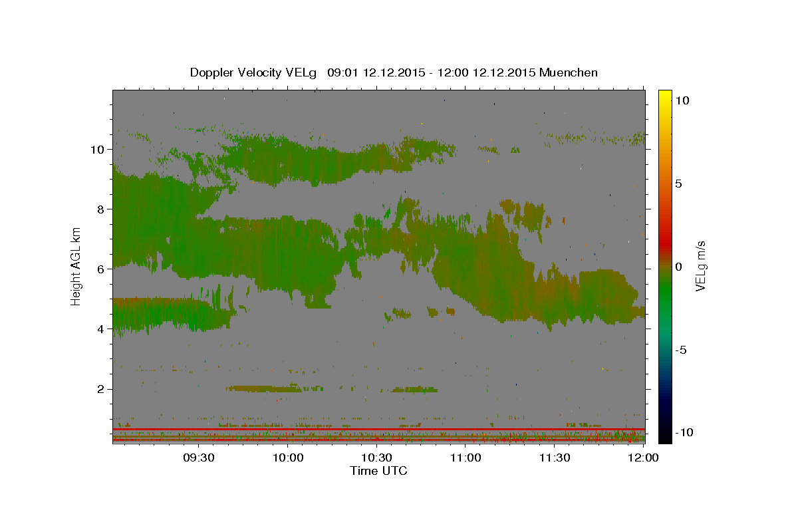The image size is (798, 532).
Task: Click the thin cloud layer at 2 km near 10:00
Action: click(x=265, y=388)
